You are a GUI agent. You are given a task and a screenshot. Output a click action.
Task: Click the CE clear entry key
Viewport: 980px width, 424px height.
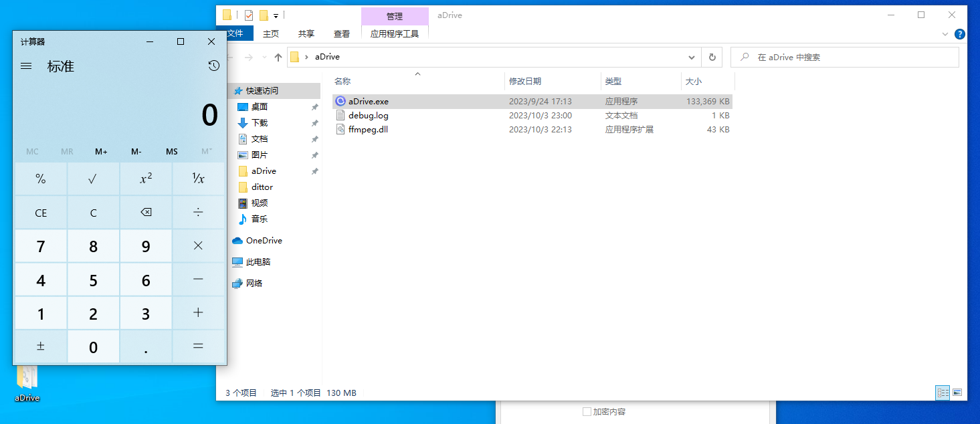tap(41, 213)
